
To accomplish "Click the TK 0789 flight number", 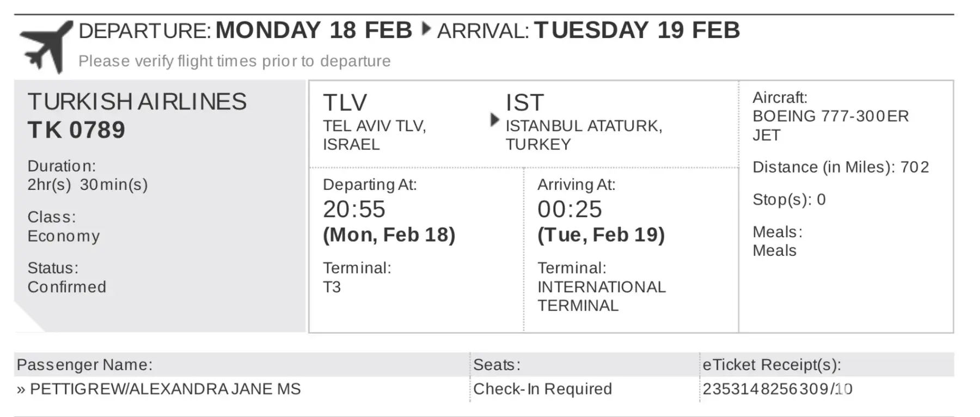I will 76,130.
